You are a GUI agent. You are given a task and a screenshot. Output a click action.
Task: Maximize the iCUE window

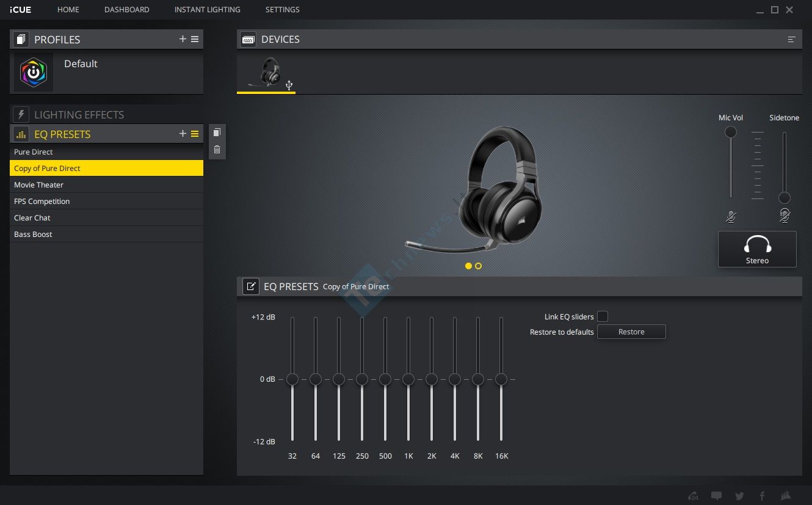pyautogui.click(x=775, y=10)
